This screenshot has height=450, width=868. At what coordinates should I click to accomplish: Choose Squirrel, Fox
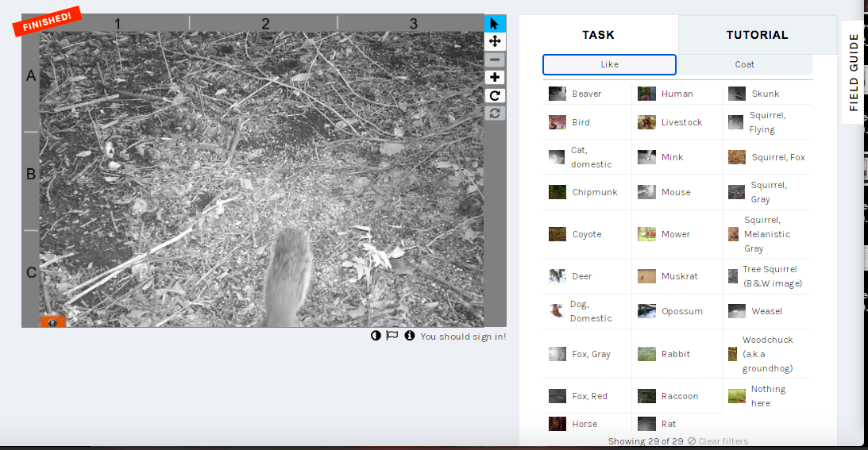tap(766, 157)
